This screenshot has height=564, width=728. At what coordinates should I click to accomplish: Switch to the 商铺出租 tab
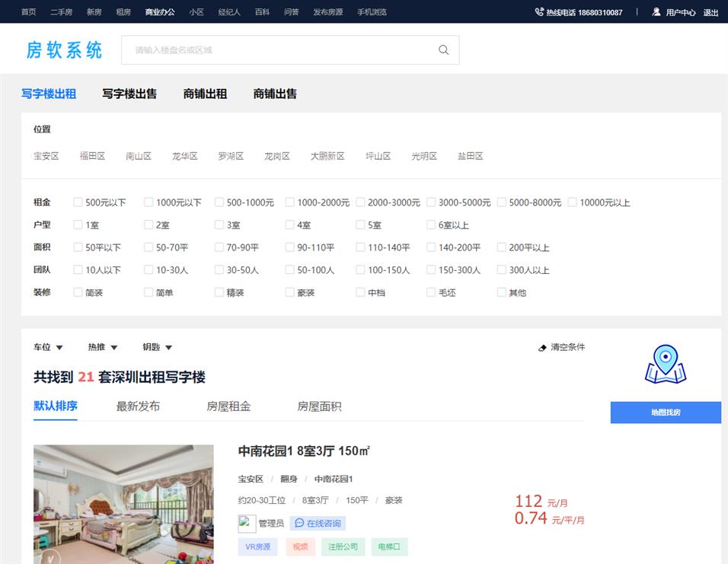click(205, 94)
